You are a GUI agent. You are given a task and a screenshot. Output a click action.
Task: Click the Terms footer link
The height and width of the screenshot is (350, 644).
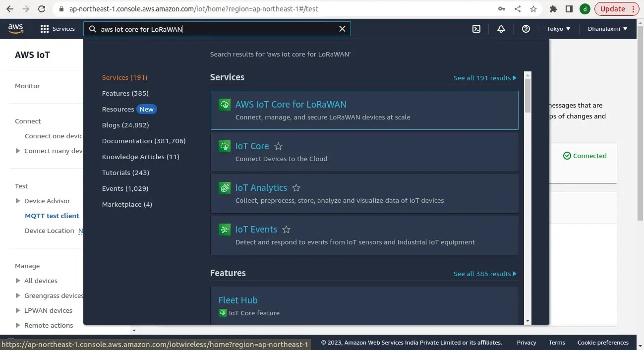click(557, 342)
